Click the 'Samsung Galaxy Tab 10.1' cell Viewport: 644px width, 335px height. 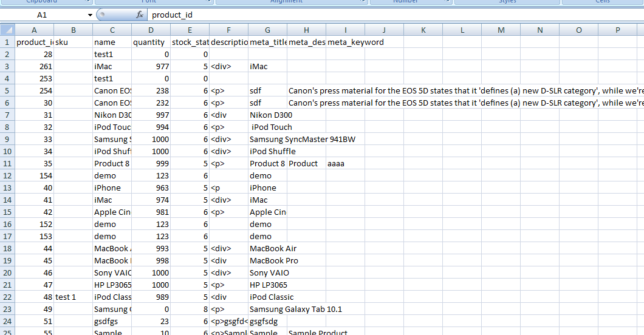[x=267, y=309]
